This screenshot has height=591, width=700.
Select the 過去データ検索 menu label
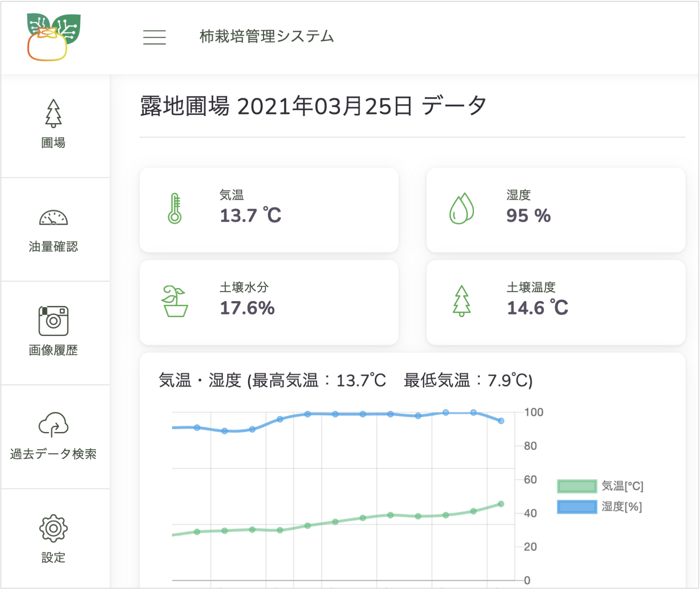click(x=53, y=454)
